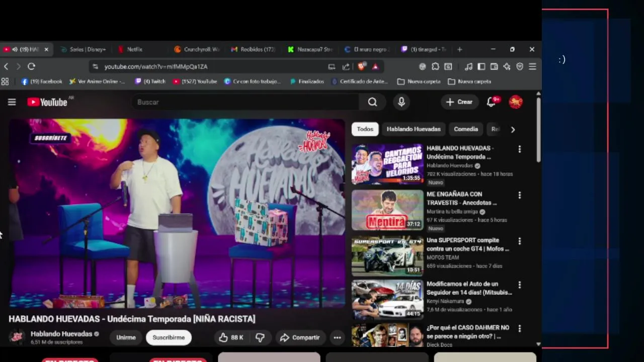Open the Twitch bookmark
Viewport: 644px width, 362px height.
(150, 81)
